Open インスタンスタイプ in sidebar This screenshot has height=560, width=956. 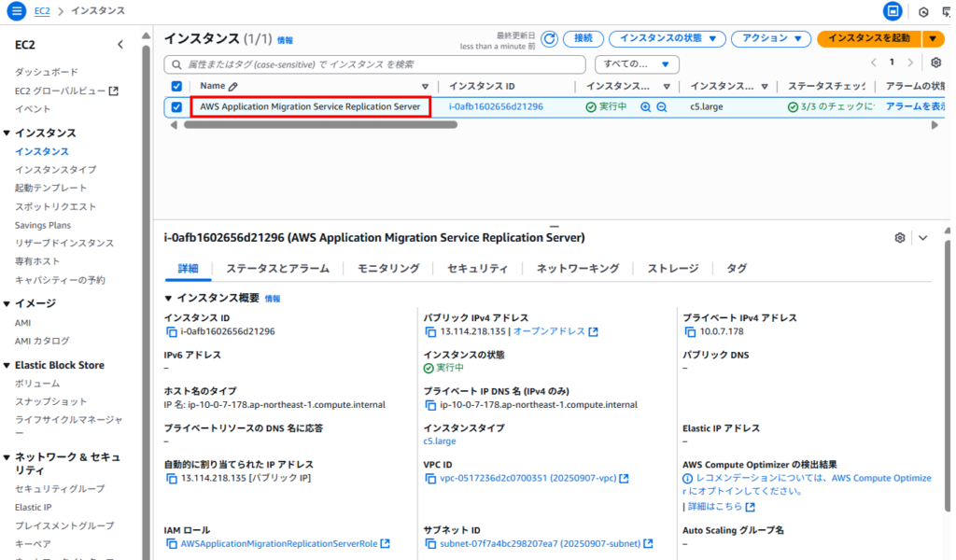pos(55,170)
